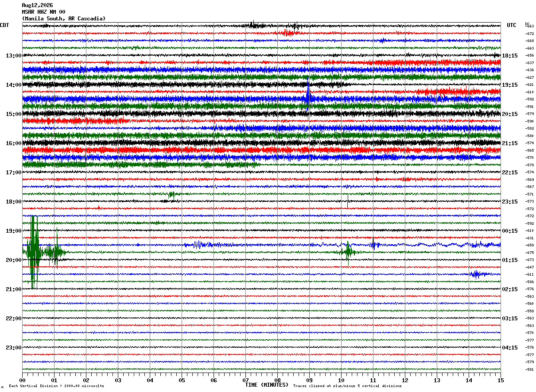The image size is (536, 392).
Task: Click the 13:00 CDT time label
Action: [14, 56]
